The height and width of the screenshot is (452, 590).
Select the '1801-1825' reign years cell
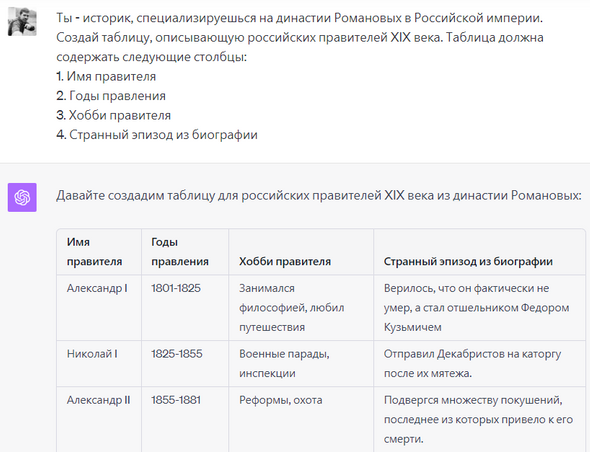(185, 308)
